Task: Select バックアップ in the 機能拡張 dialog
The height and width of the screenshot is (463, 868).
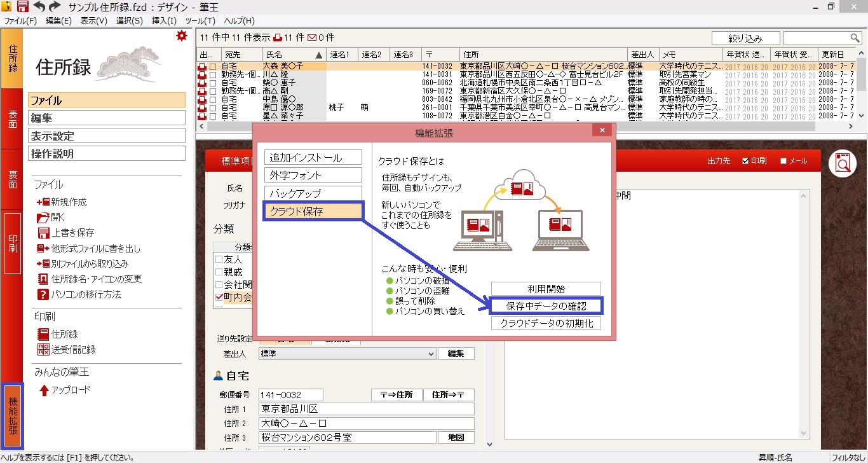Action: (313, 193)
